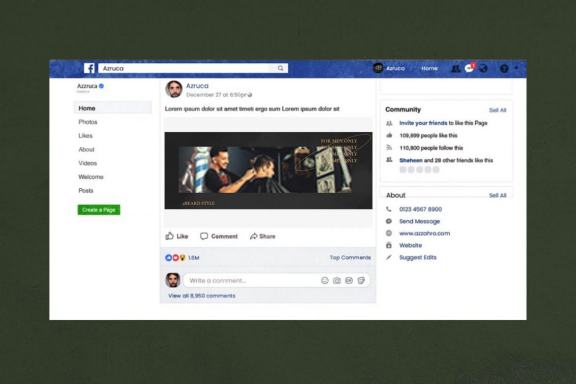
Task: Open Welcome in the left sidebar
Action: pyautogui.click(x=91, y=177)
